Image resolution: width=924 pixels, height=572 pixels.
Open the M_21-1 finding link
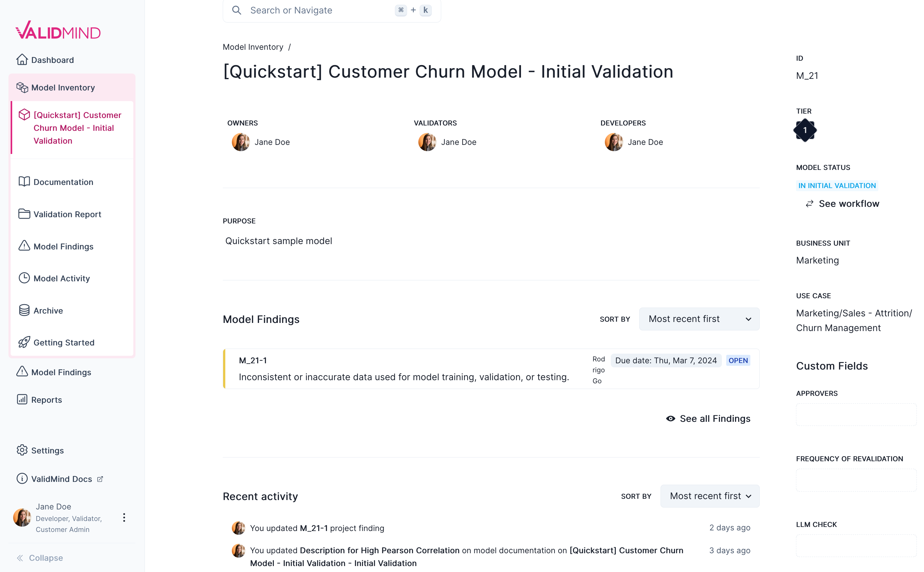click(x=252, y=360)
